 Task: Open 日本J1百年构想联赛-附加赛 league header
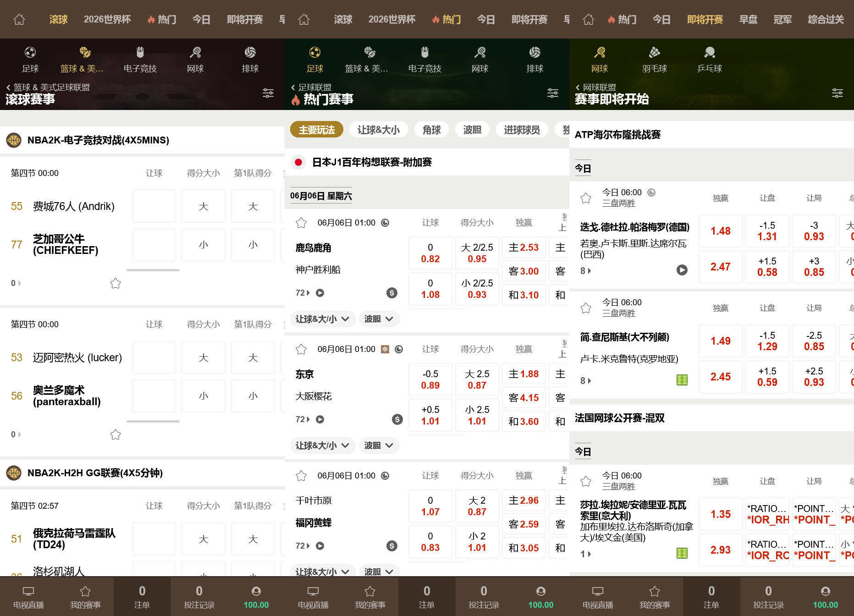point(427,162)
